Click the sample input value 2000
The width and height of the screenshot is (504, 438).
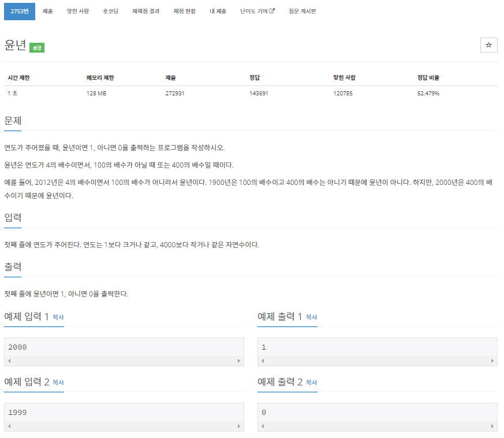tap(17, 347)
